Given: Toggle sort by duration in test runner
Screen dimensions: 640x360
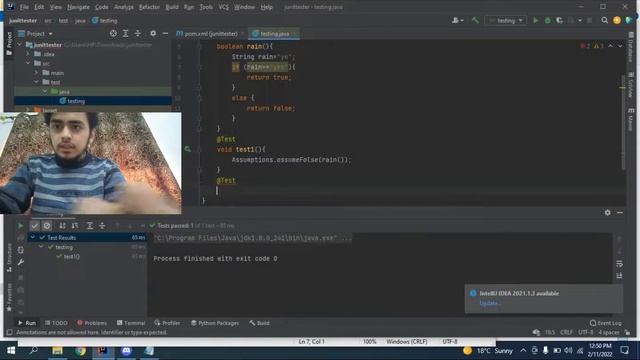Looking at the screenshot, I should [75, 226].
